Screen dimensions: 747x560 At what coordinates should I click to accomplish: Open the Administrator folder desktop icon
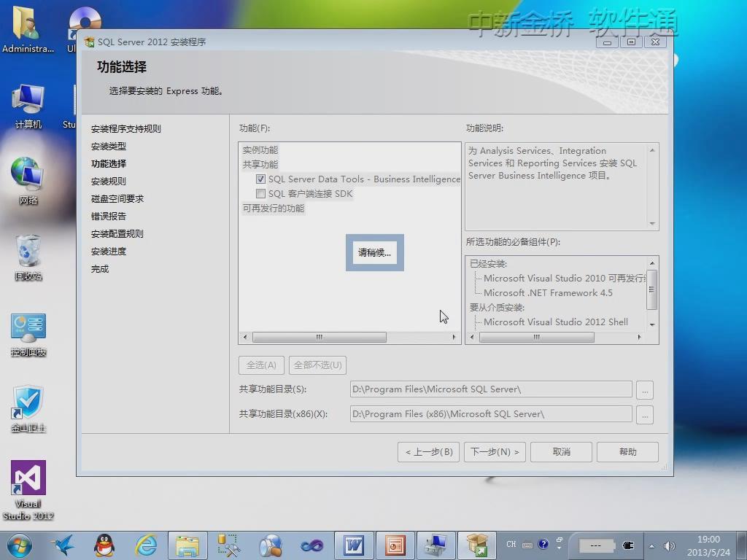coord(28,29)
